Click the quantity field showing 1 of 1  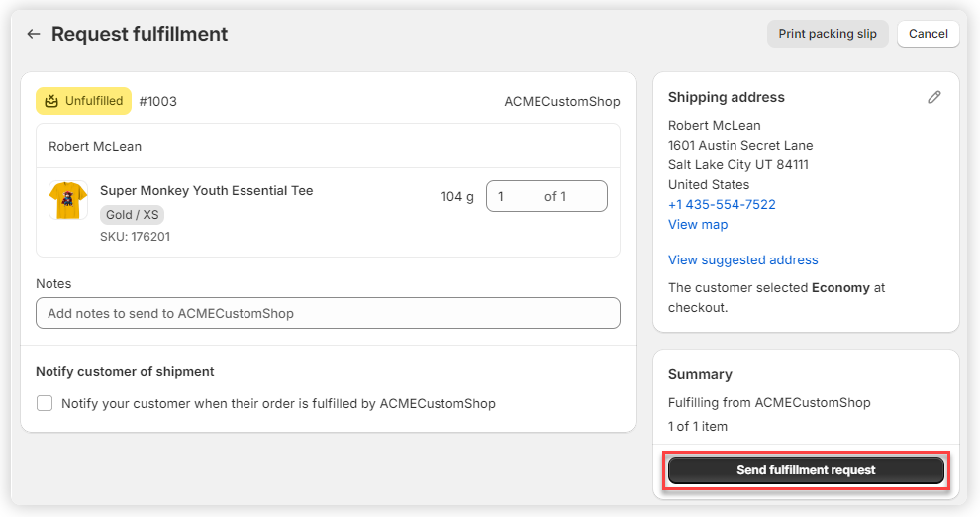[546, 196]
